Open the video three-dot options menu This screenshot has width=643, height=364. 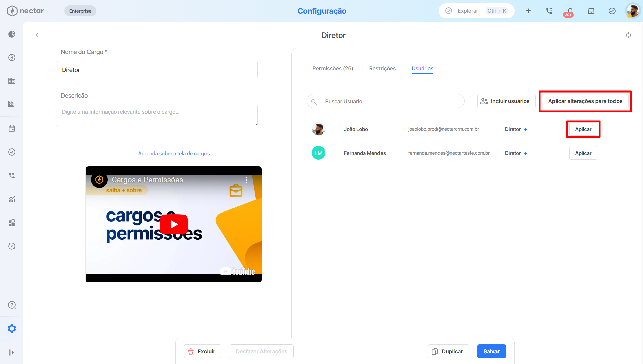coord(246,180)
